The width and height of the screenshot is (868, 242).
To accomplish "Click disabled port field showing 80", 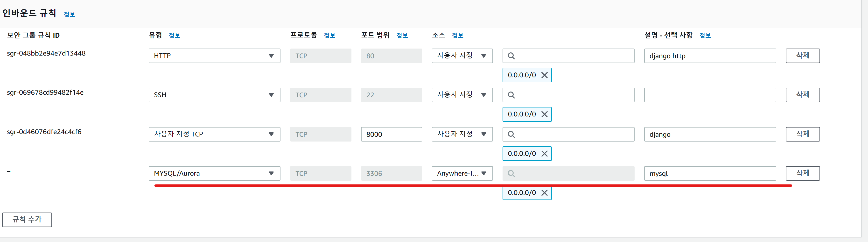I will (391, 56).
